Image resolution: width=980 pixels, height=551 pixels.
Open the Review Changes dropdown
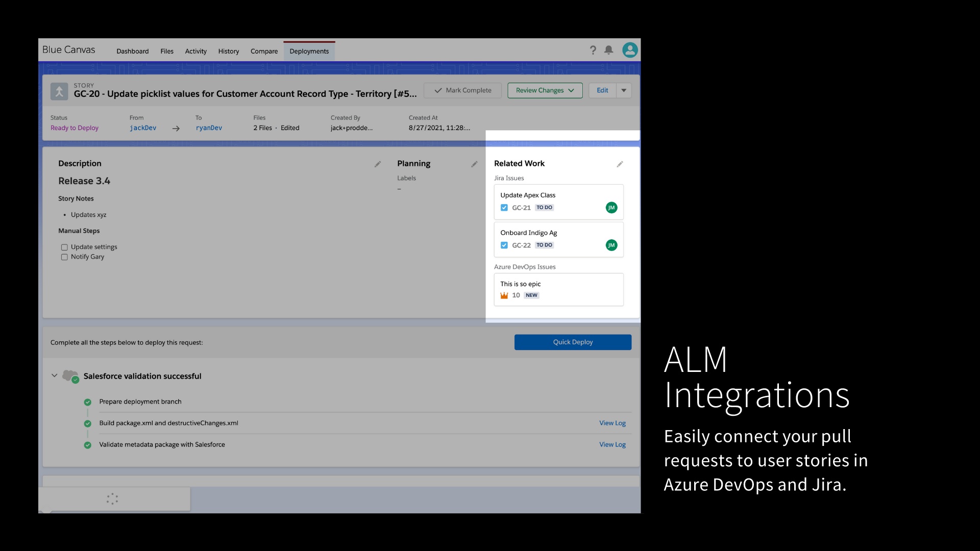pyautogui.click(x=544, y=90)
